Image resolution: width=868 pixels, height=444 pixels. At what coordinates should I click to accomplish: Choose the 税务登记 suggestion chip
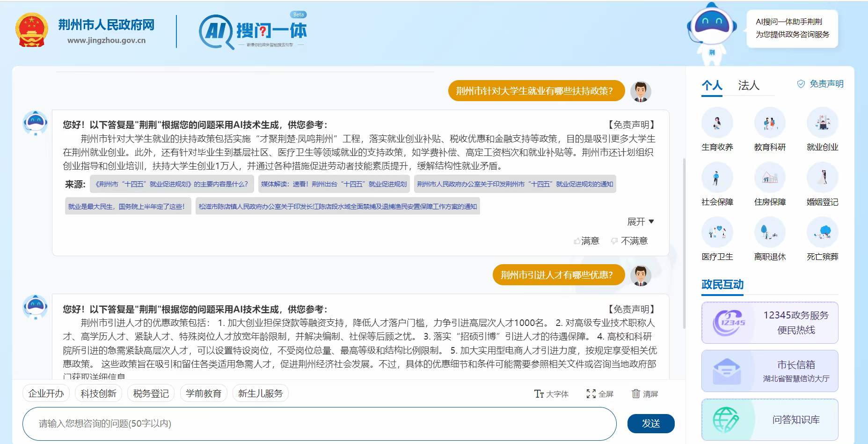(151, 393)
